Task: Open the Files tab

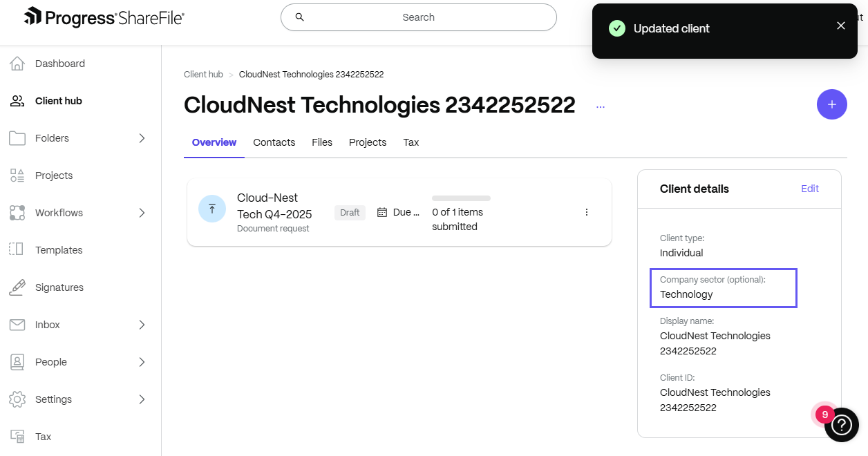Action: (x=321, y=142)
